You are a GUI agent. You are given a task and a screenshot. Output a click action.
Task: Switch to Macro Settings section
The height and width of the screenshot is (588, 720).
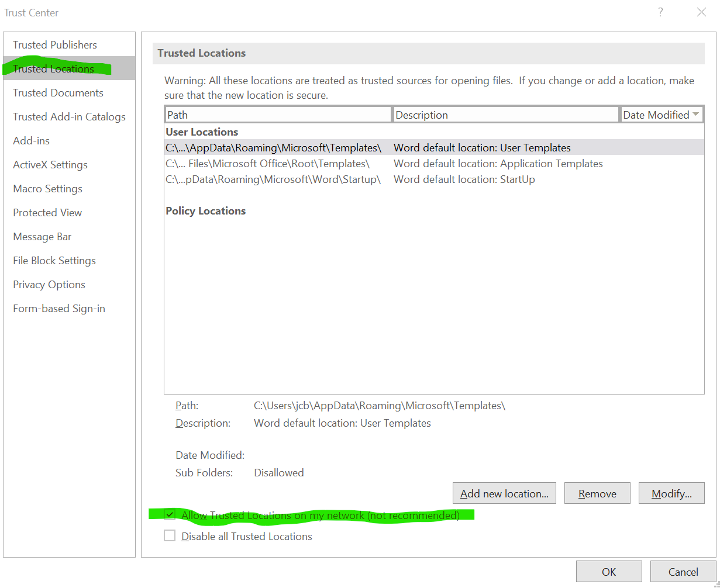(x=47, y=188)
